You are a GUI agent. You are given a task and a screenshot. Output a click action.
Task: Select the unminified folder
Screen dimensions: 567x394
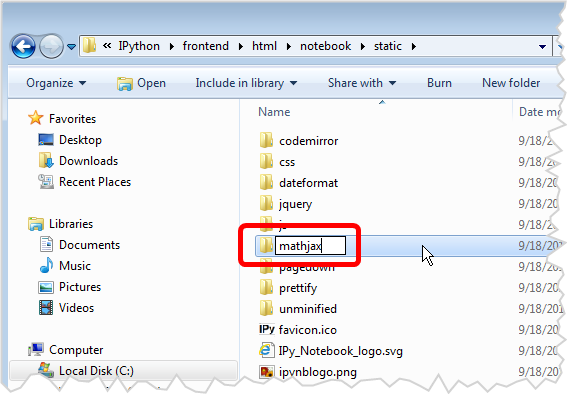(x=308, y=309)
